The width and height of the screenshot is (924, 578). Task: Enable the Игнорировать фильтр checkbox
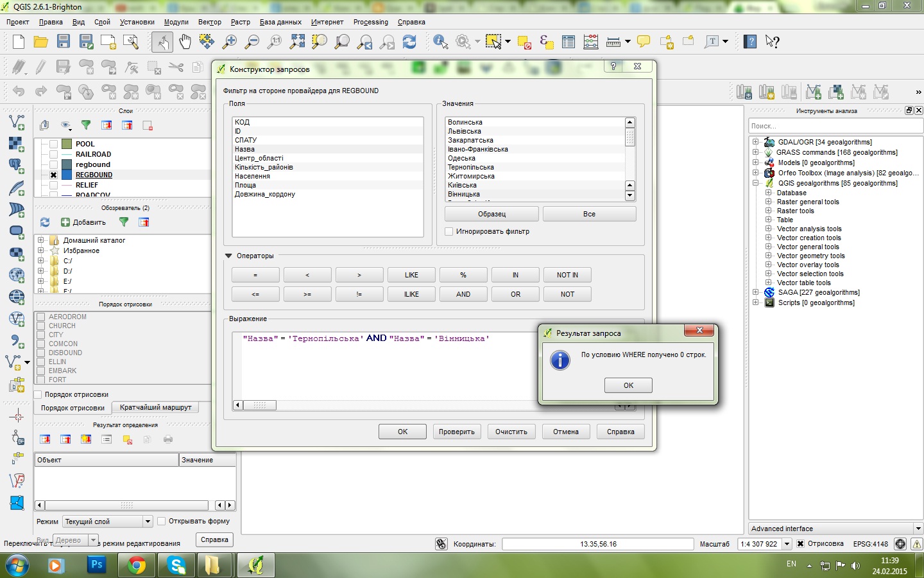click(x=449, y=232)
